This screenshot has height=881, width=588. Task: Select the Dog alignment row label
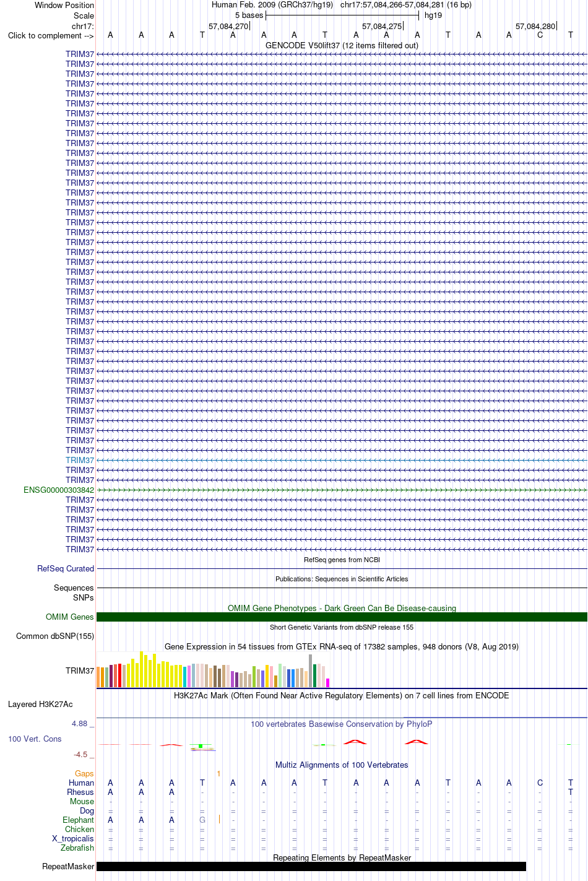87,810
